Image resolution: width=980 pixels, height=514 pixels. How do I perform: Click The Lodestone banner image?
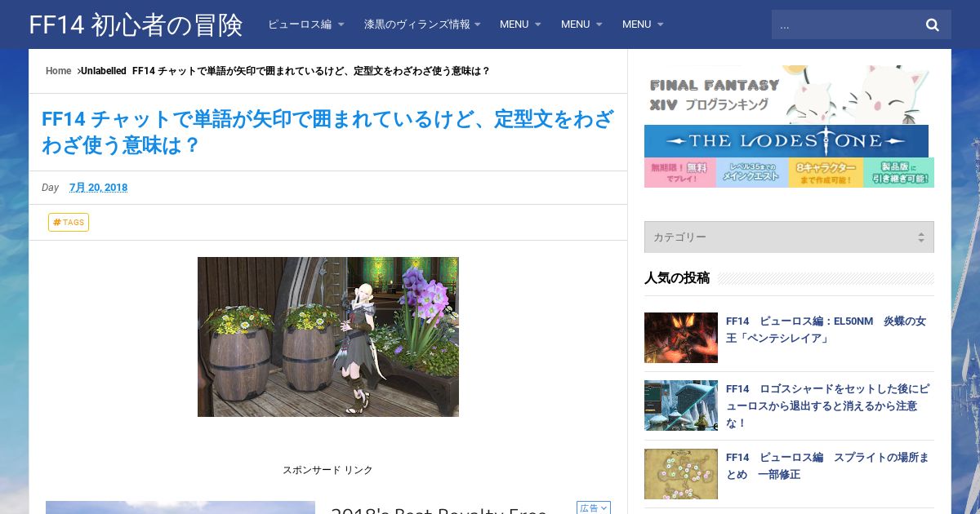pos(786,141)
